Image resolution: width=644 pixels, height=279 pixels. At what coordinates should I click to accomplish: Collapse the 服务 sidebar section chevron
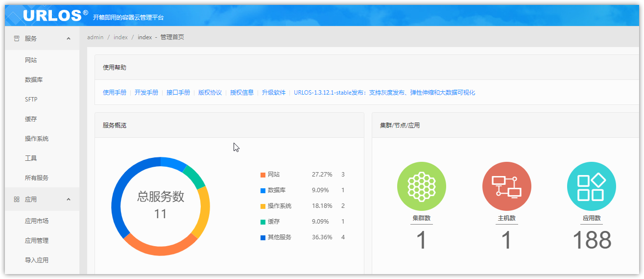pos(69,38)
